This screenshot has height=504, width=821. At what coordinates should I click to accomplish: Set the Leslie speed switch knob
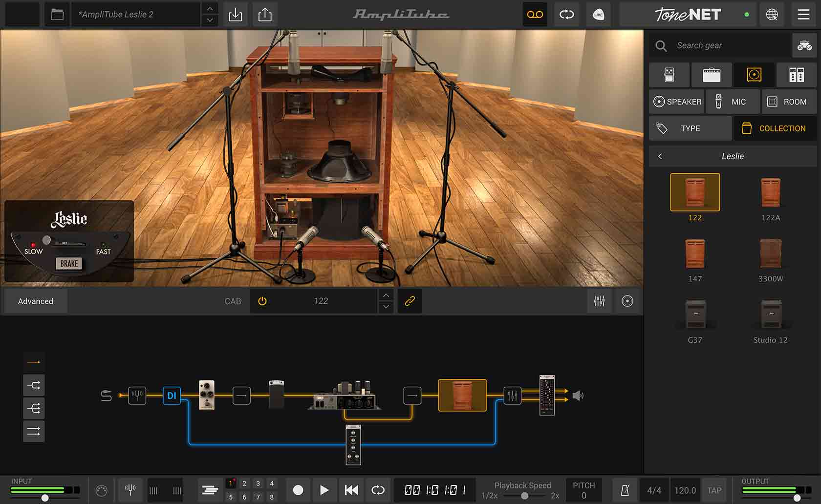point(46,240)
